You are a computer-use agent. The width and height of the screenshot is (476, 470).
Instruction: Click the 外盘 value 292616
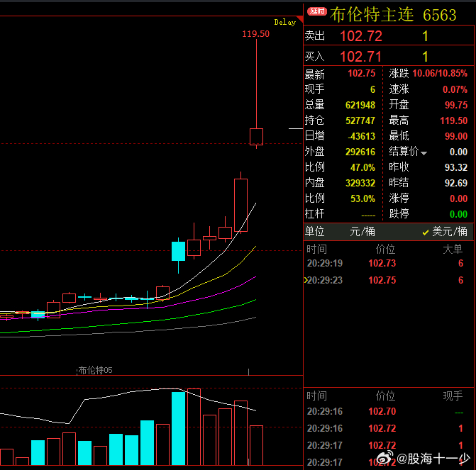(360, 152)
